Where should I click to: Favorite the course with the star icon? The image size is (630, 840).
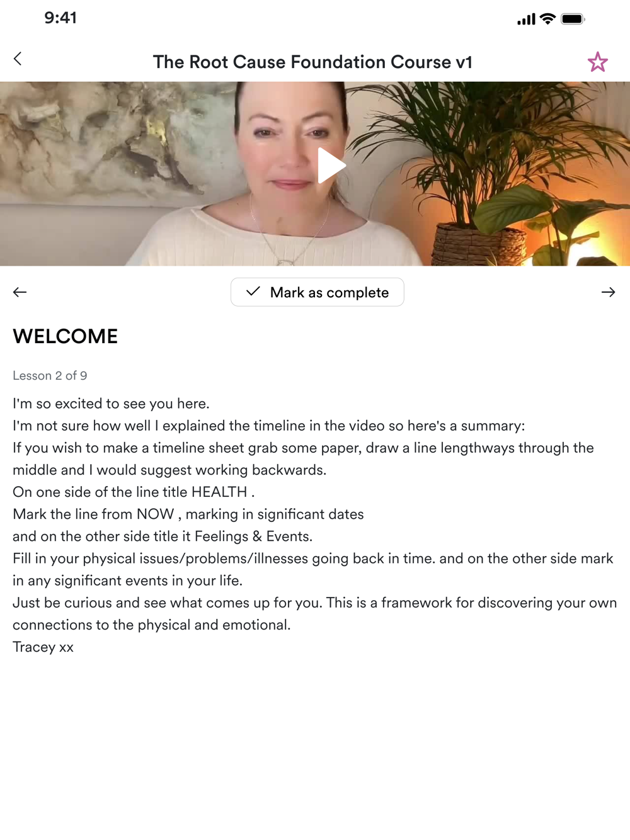click(597, 62)
